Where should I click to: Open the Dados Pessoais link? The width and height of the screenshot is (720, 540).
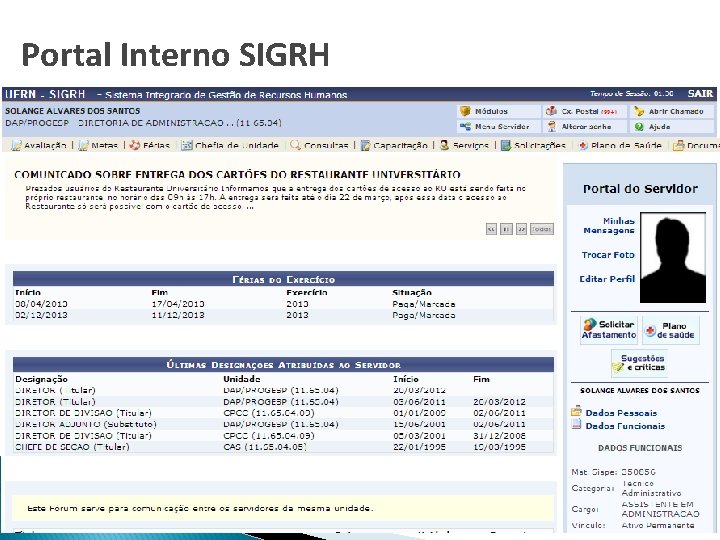click(x=621, y=413)
